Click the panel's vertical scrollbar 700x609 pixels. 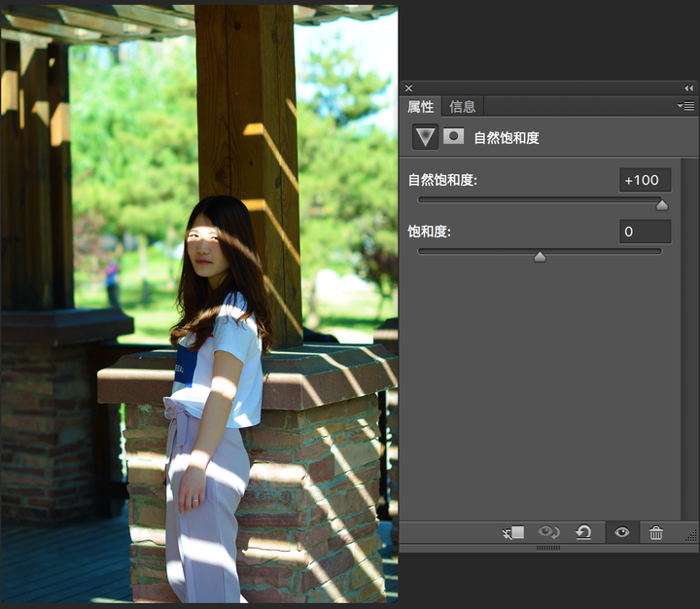tap(688, 340)
